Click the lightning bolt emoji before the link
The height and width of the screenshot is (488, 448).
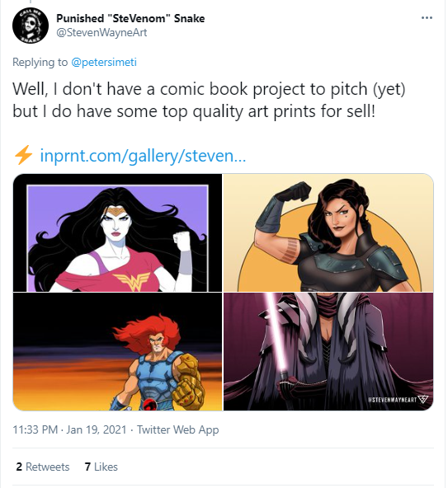[23, 155]
